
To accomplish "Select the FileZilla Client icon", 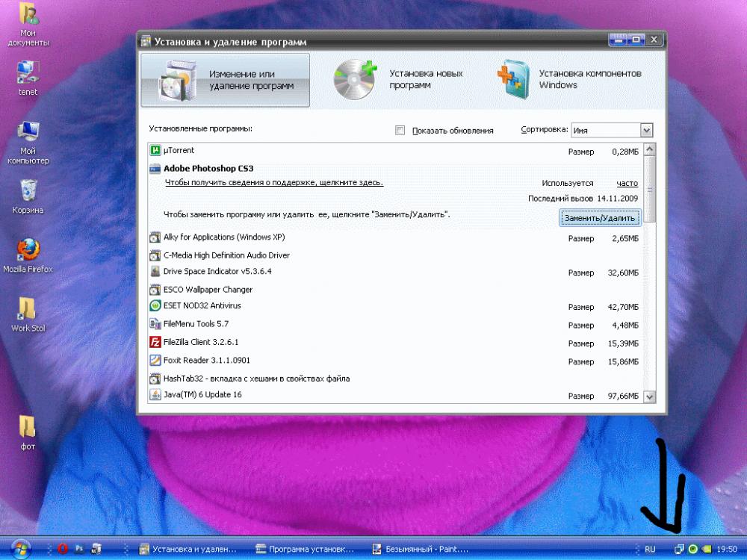I will pos(155,342).
